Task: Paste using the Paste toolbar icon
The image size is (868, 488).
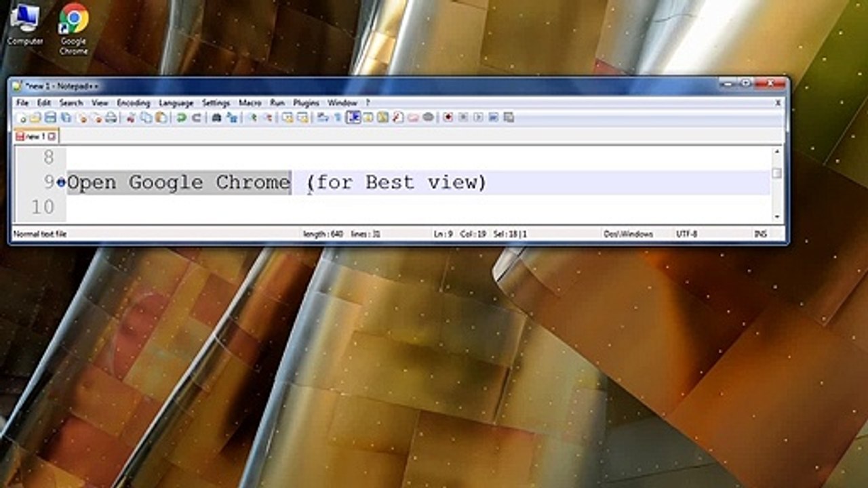Action: pos(161,117)
